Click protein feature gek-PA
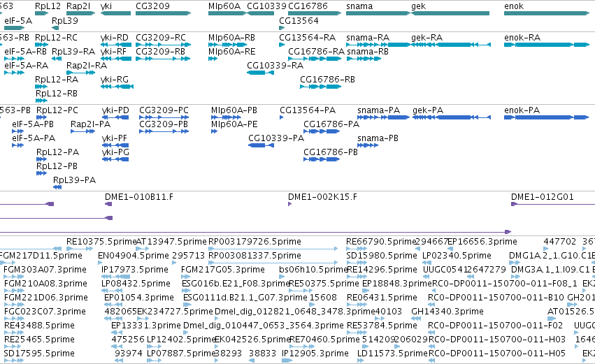 (x=452, y=117)
